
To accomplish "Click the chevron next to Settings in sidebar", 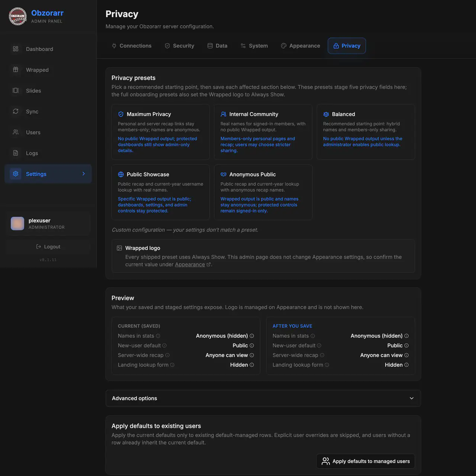I will tap(84, 174).
